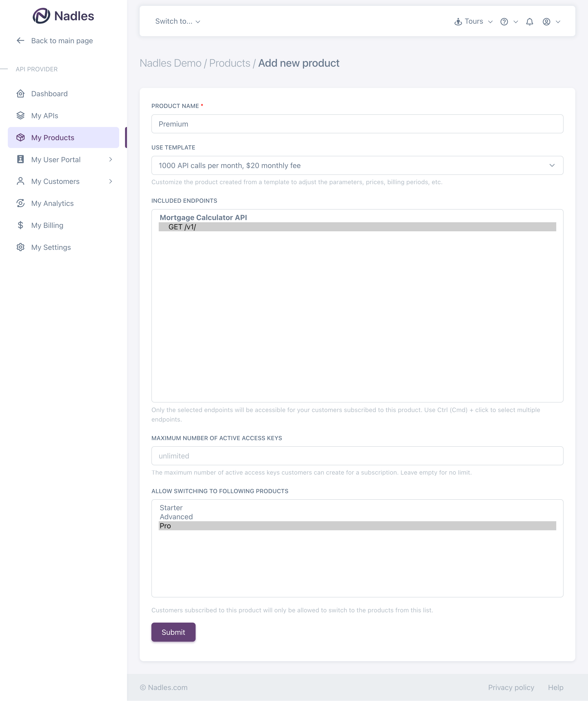This screenshot has width=588, height=701.
Task: Expand the Switch to... dropdown
Action: [178, 21]
